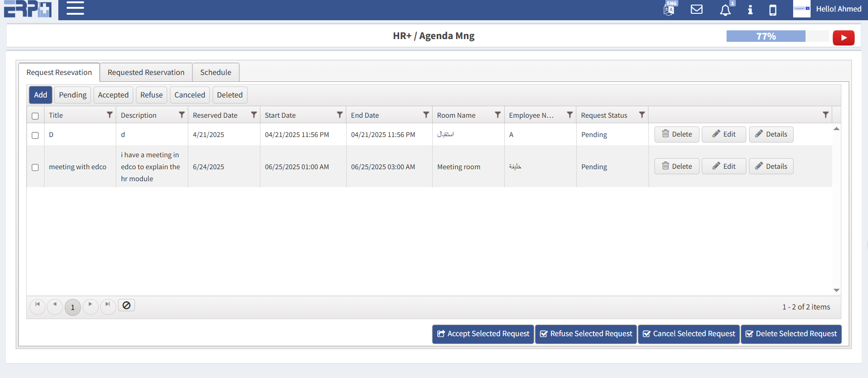Open the mail envelope icon
The width and height of the screenshot is (868, 378).
(x=697, y=9)
